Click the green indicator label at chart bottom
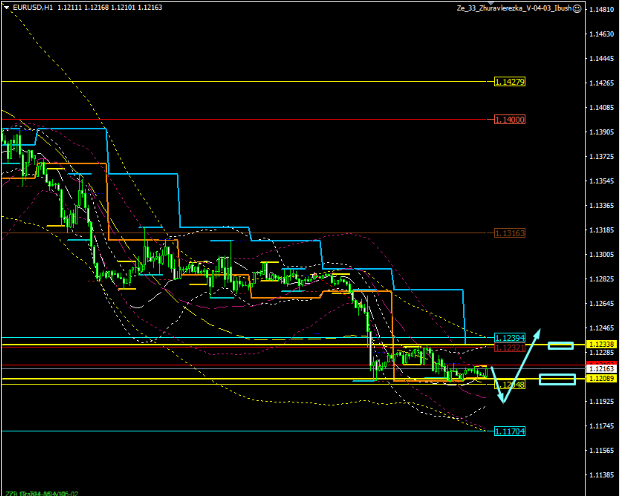620x496 pixels. (40, 491)
